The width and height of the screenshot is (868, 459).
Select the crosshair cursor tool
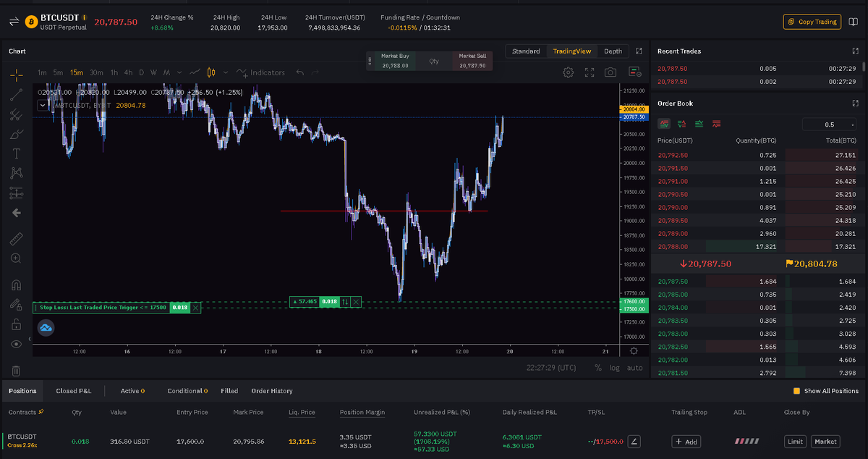point(16,75)
